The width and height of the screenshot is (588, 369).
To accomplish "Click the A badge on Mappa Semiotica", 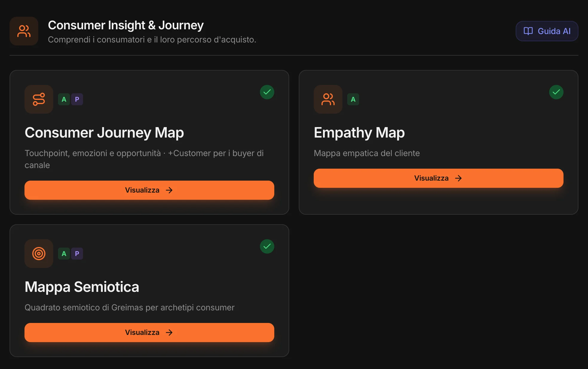I will (x=64, y=254).
